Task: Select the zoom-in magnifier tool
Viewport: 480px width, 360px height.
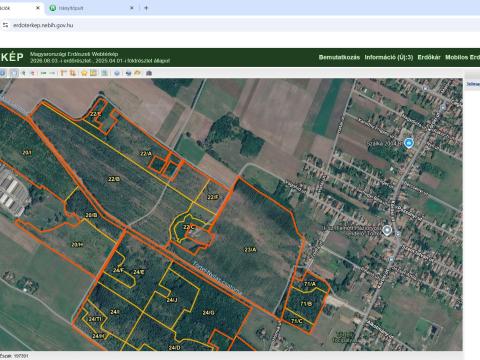Action: click(x=23, y=73)
